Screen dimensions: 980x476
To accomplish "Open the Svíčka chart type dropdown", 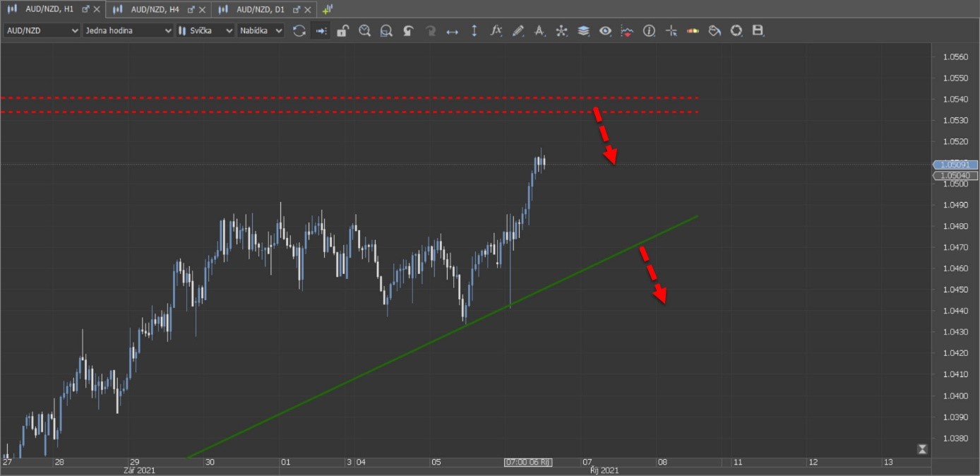I will 205,31.
